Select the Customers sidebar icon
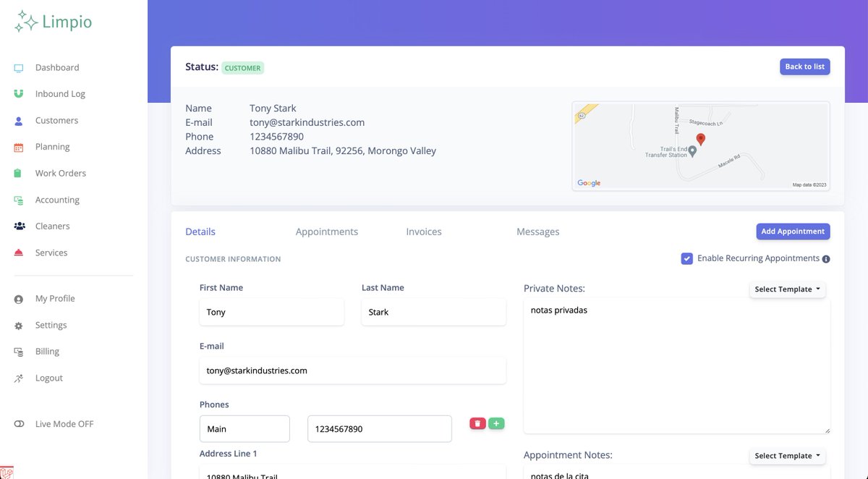This screenshot has height=479, width=868. coord(18,119)
